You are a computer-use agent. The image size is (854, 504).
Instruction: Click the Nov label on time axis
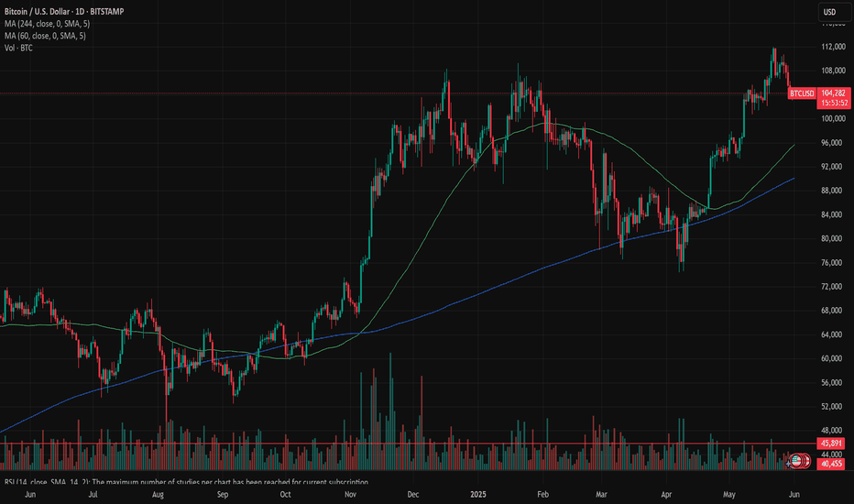pyautogui.click(x=350, y=495)
